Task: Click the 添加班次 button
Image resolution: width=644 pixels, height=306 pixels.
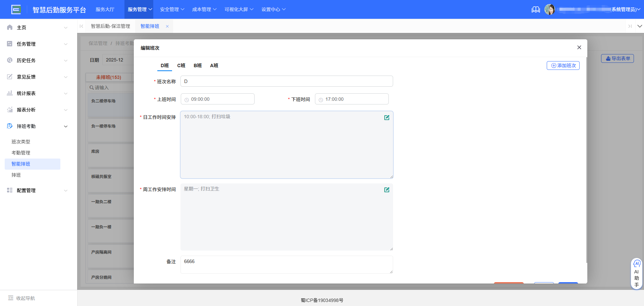Action: pyautogui.click(x=563, y=65)
